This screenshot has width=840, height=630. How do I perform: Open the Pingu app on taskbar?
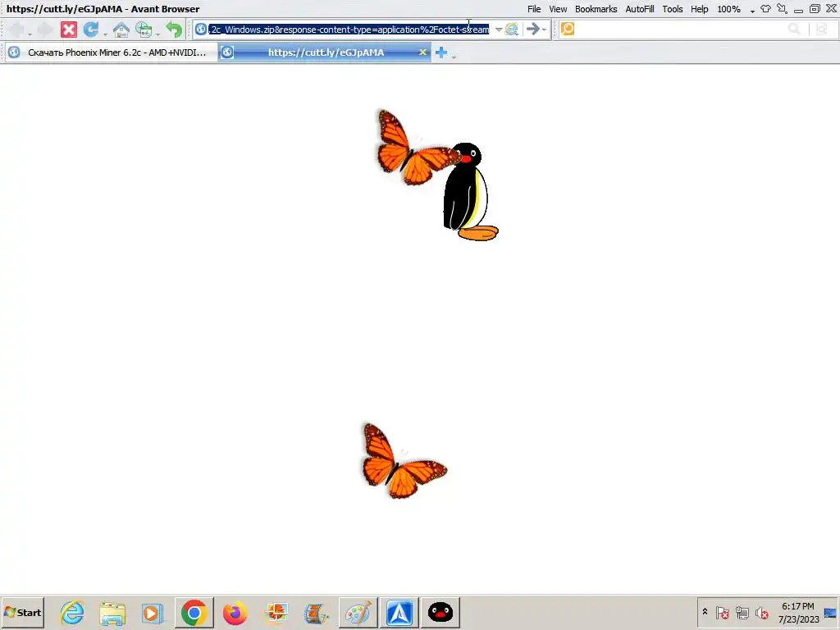pyautogui.click(x=441, y=613)
